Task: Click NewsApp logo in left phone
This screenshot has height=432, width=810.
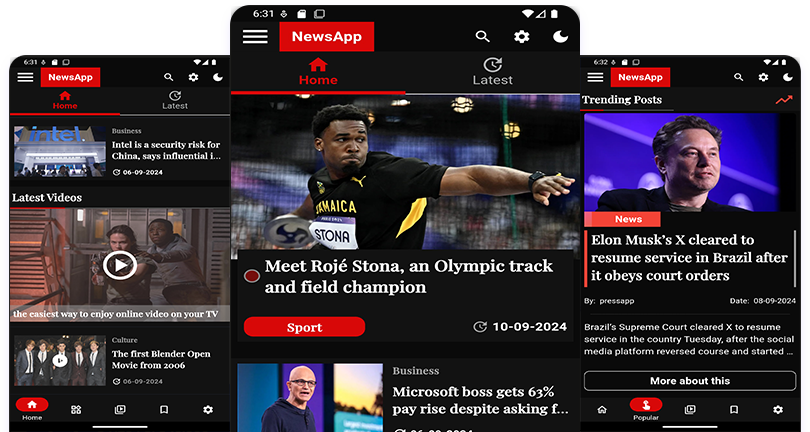Action: (70, 78)
